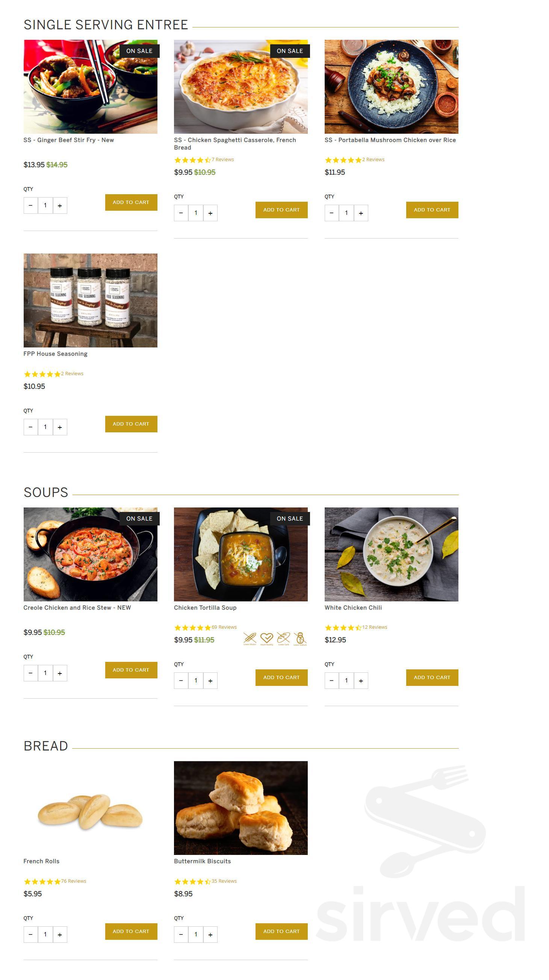Screen dimensions: 549x980
Task: Add Creole Chicken and Rice Stew to cart
Action: tap(131, 670)
